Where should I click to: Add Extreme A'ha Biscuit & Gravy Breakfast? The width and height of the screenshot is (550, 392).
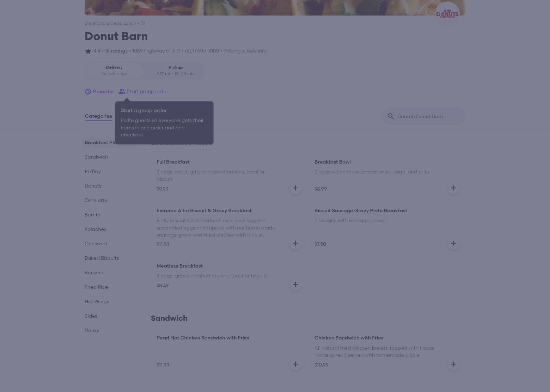click(295, 243)
